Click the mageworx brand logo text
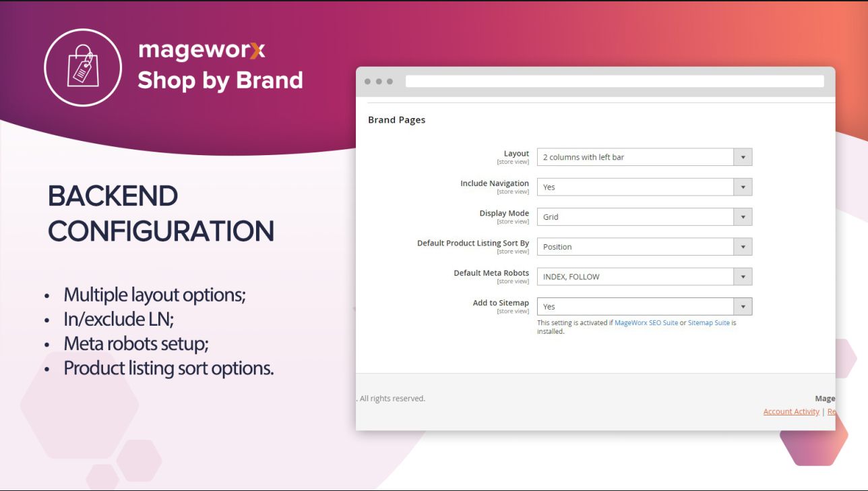 coord(201,50)
